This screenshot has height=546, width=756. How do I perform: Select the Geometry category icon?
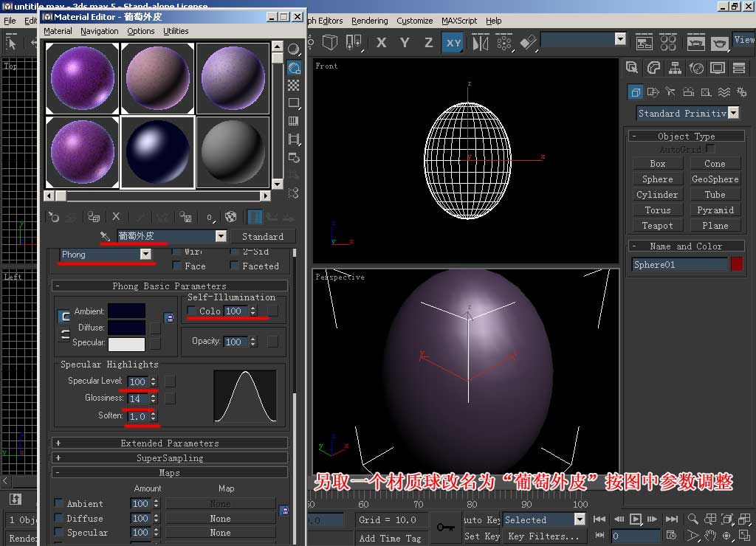636,91
